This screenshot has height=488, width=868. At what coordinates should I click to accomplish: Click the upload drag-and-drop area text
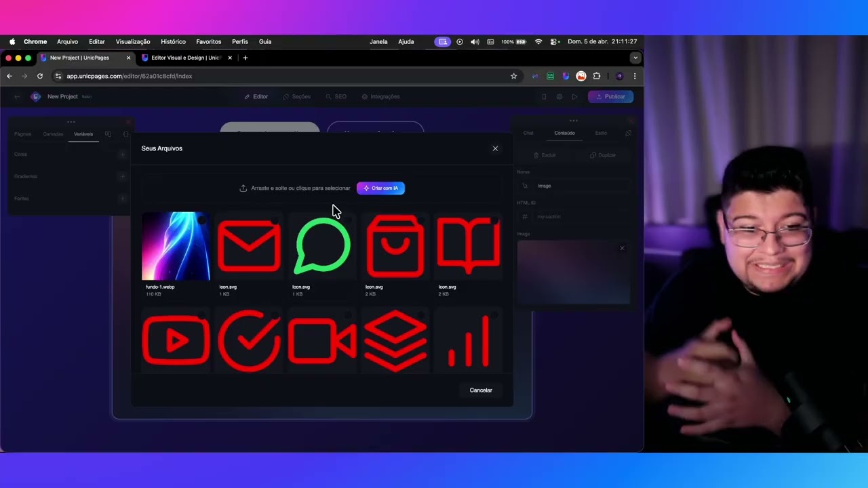[300, 188]
